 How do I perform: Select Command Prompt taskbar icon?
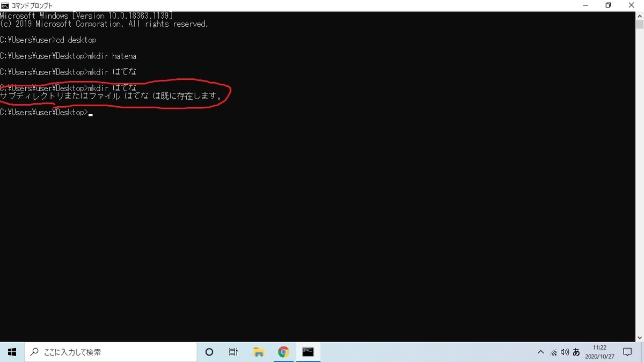click(308, 352)
